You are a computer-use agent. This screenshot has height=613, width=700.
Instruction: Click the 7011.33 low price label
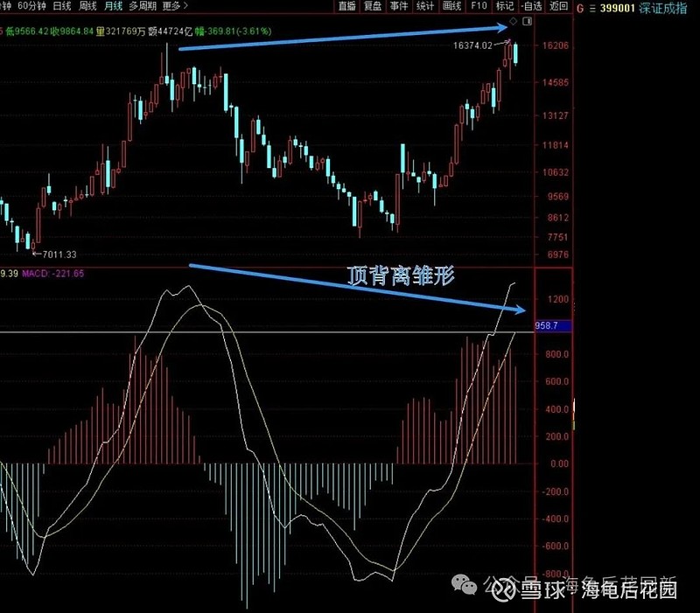[59, 254]
